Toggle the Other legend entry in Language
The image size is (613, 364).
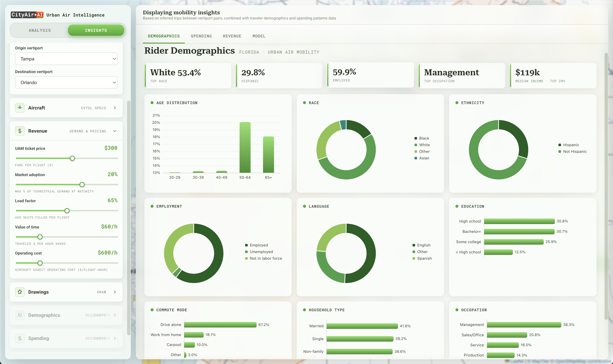[x=420, y=252]
